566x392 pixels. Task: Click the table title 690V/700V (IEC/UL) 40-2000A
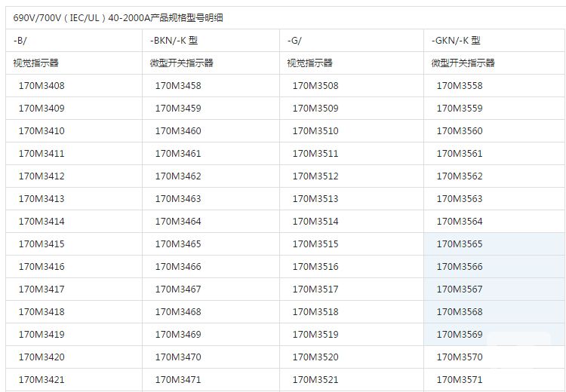118,17
